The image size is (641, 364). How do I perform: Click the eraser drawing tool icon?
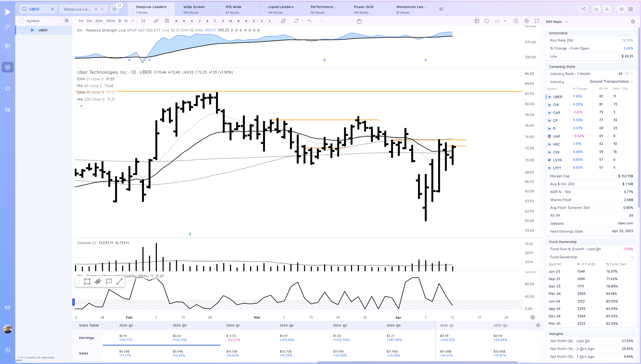click(x=283, y=21)
